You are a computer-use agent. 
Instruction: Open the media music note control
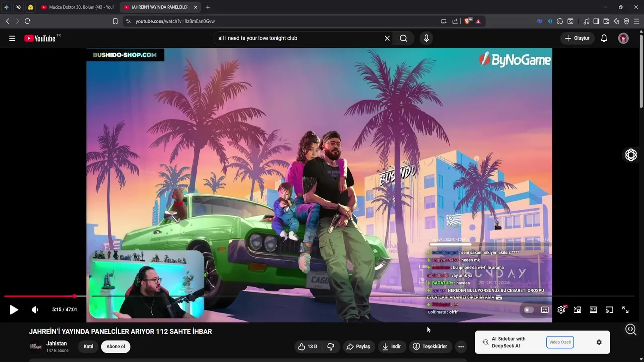point(586,21)
